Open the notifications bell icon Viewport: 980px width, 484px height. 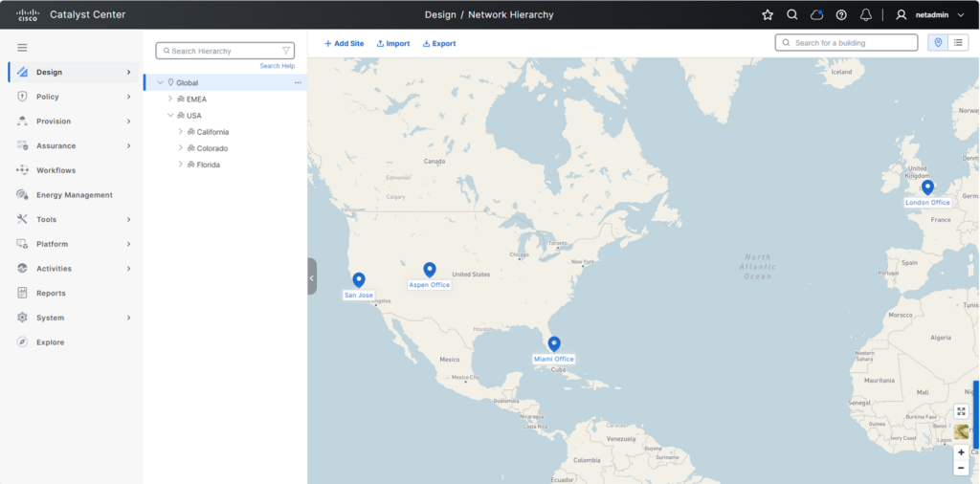(x=865, y=15)
